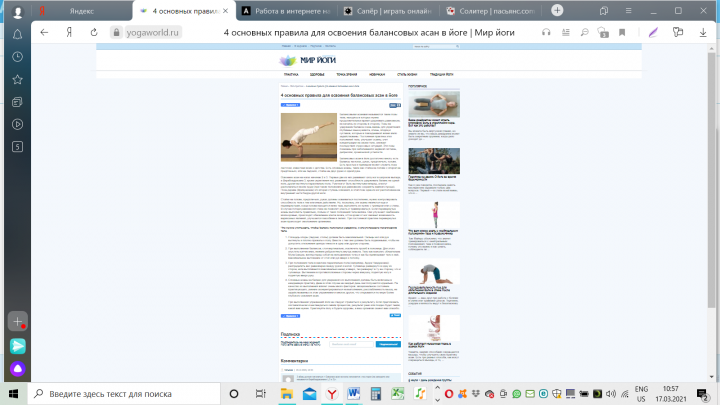Screen dimensions: 720x405
Task: Open browsing history clock icon
Action: 17,57
